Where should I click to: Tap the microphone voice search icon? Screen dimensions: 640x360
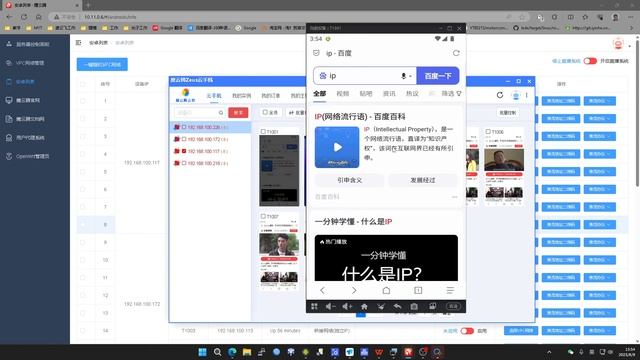[403, 76]
